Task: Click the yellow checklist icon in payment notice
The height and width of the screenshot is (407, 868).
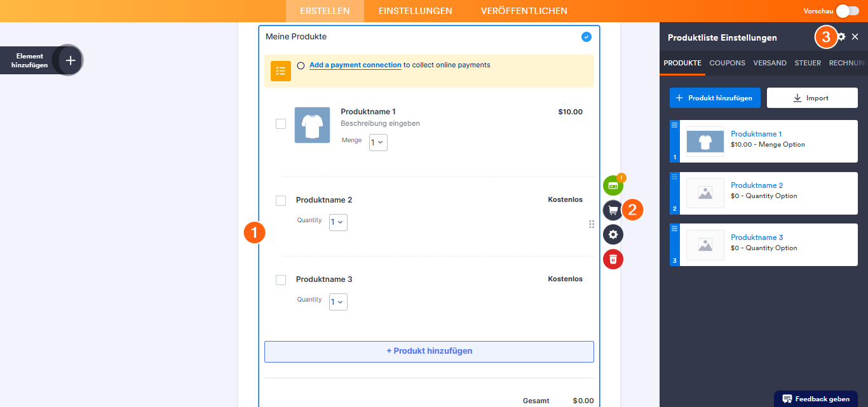Action: [x=281, y=71]
